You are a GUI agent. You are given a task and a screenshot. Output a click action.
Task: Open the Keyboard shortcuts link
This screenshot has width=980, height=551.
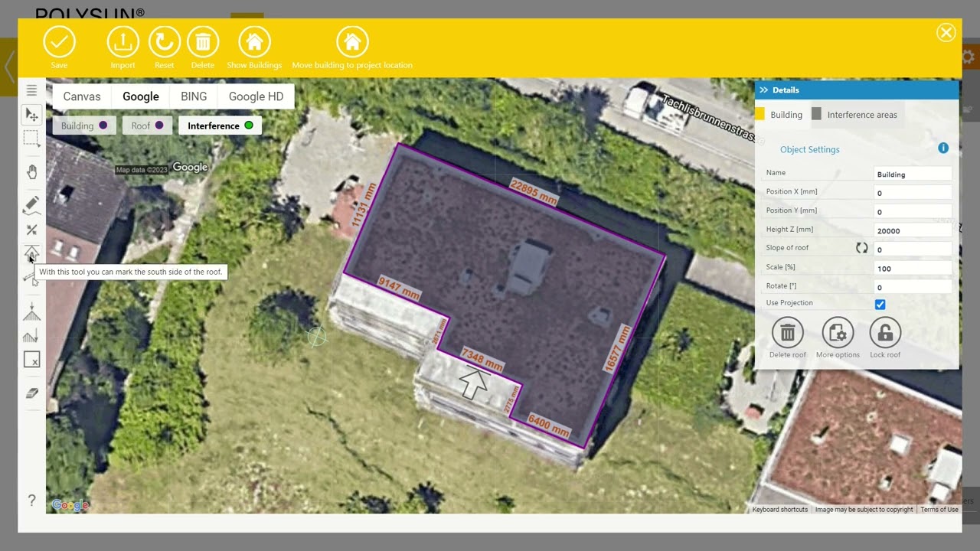(779, 510)
